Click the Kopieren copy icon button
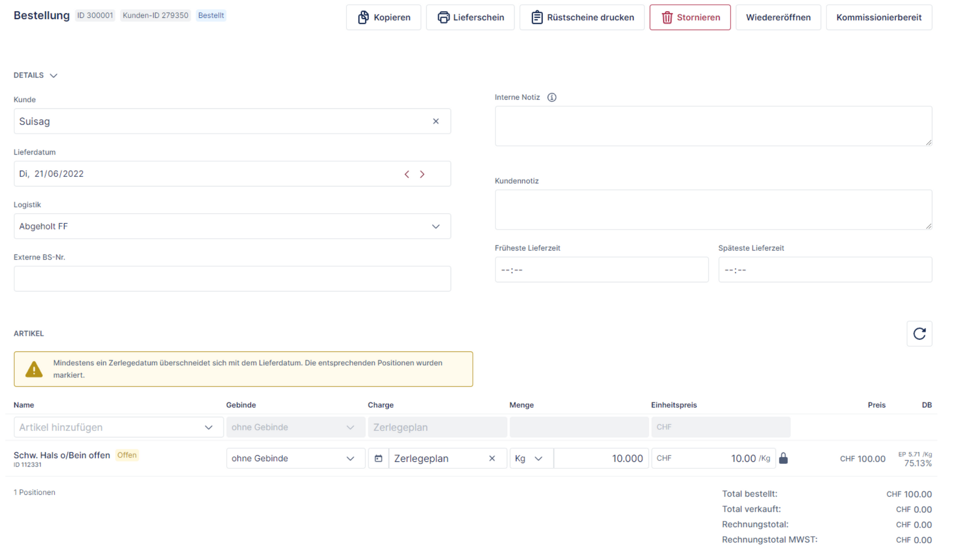The height and width of the screenshot is (560, 961). (x=364, y=17)
